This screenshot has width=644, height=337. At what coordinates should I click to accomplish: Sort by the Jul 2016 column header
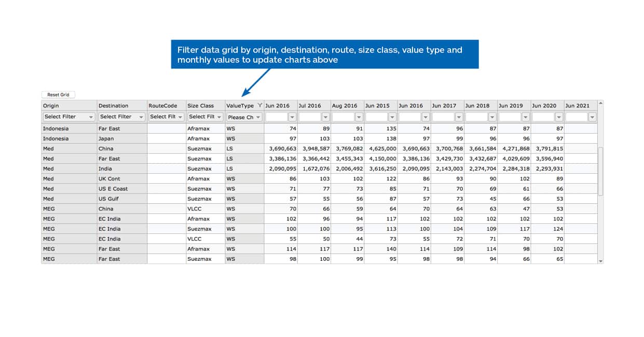click(x=314, y=106)
